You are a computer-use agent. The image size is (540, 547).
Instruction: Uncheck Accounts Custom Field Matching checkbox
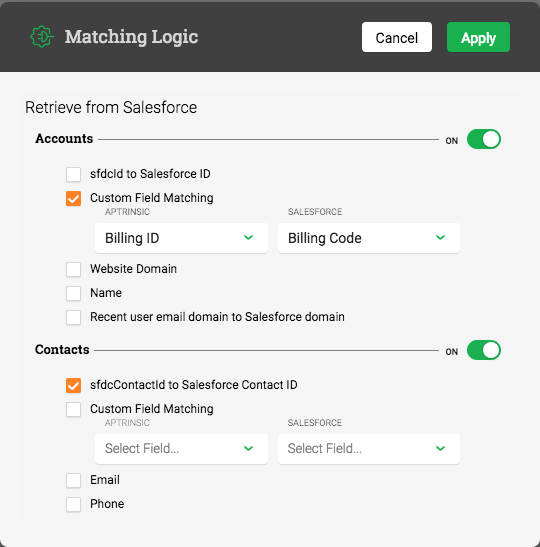pos(74,198)
